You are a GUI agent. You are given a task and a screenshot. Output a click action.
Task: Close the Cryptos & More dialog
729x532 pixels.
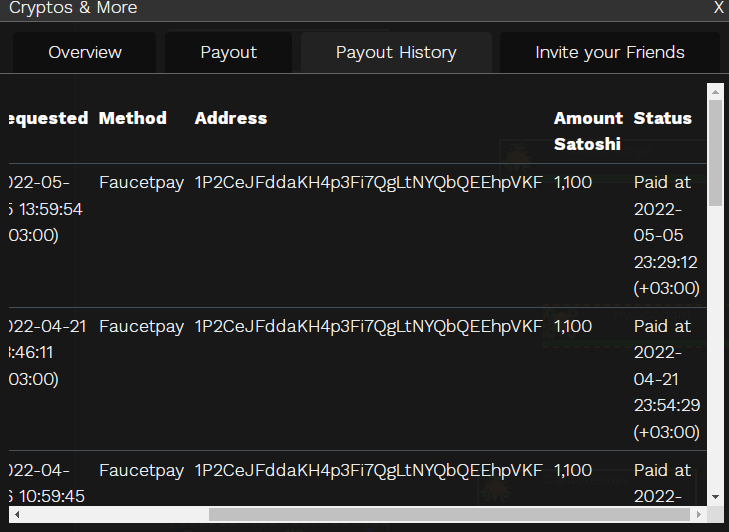(x=719, y=7)
